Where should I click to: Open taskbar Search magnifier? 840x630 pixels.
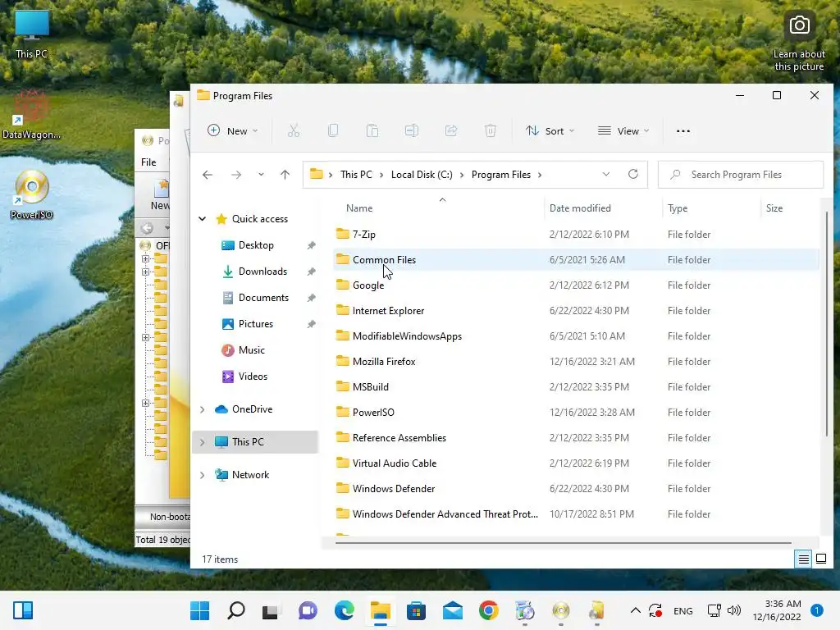point(235,610)
